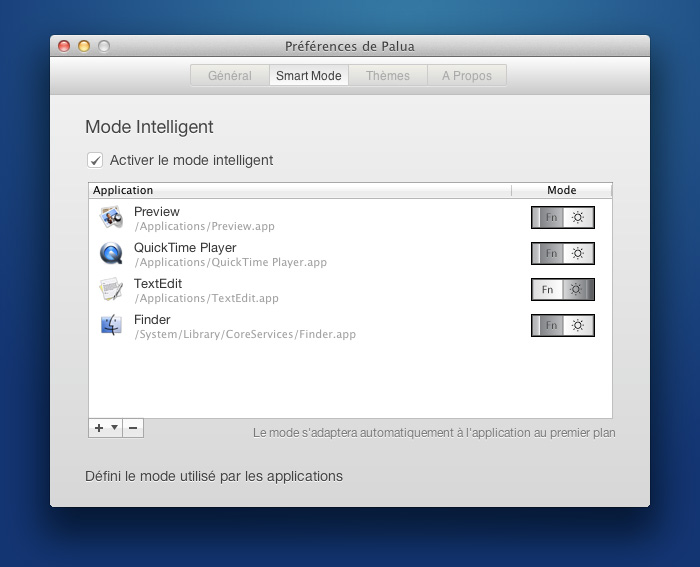Toggle the Fn mode switch for TextEdit
The width and height of the screenshot is (700, 567).
562,289
